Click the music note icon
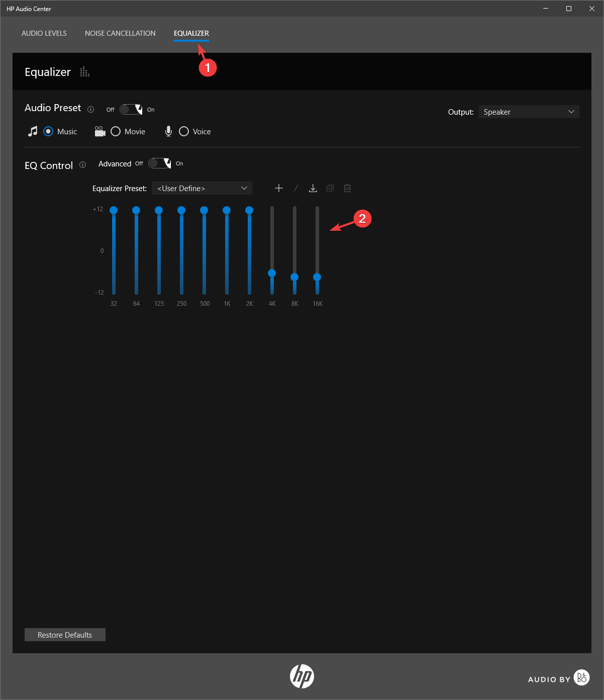The width and height of the screenshot is (604, 700). click(x=33, y=131)
